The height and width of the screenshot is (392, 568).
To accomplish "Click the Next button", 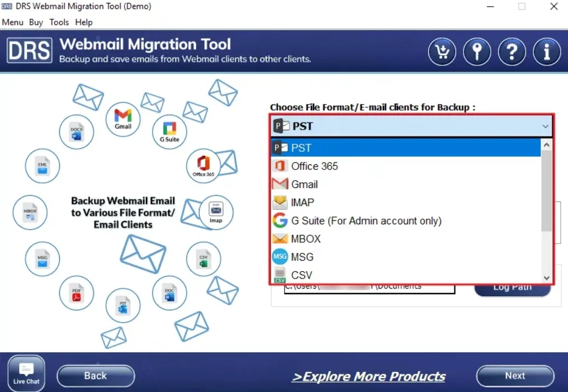I will (515, 376).
